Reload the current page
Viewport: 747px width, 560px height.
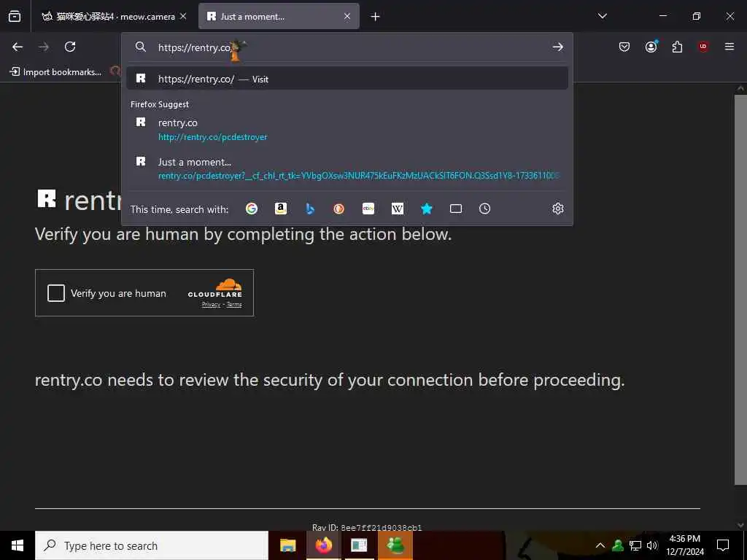coord(70,47)
